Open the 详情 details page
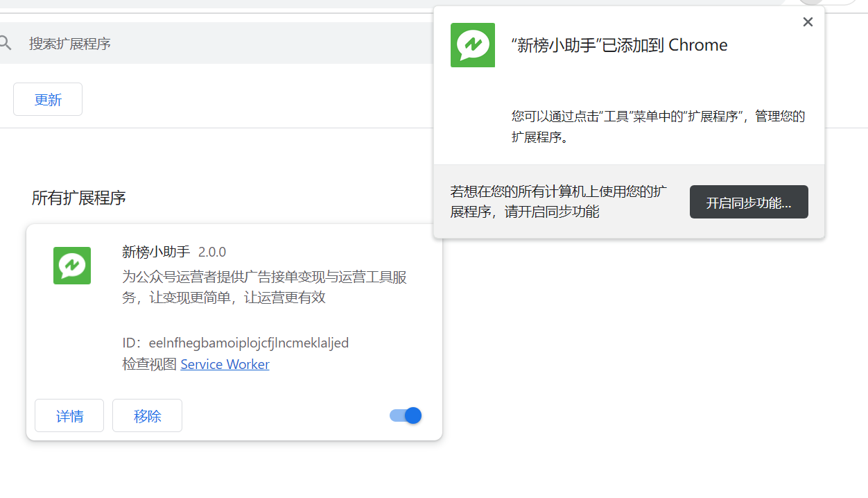This screenshot has width=868, height=498. point(69,415)
